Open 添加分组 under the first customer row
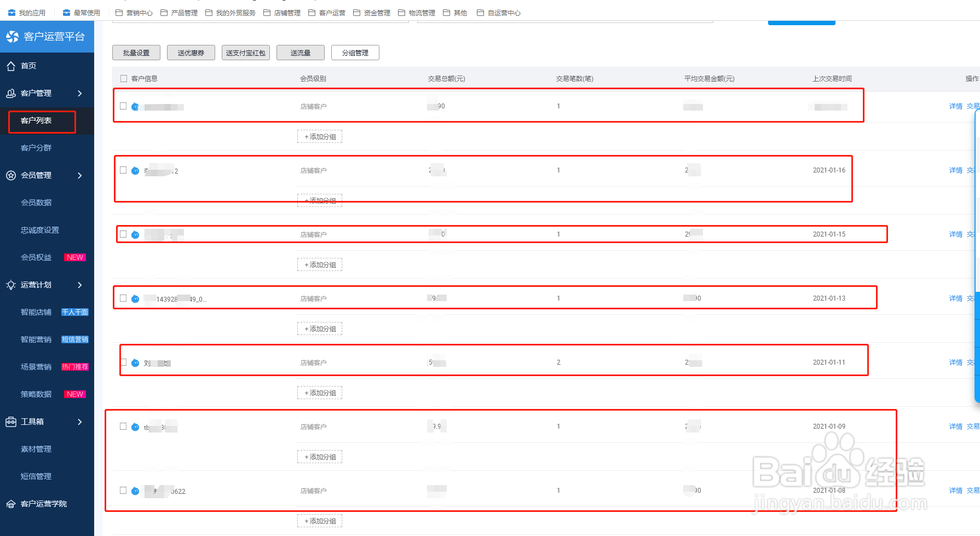Image resolution: width=980 pixels, height=536 pixels. coord(320,137)
